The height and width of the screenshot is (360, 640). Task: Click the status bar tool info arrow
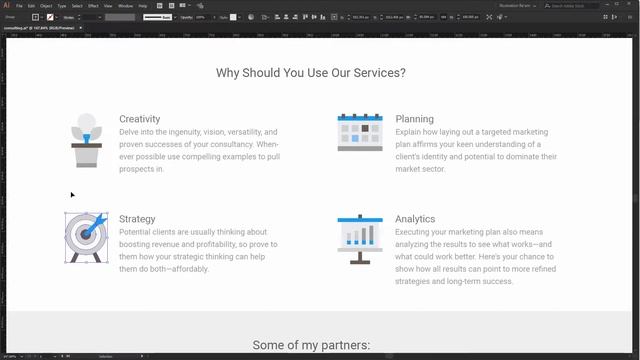142,356
